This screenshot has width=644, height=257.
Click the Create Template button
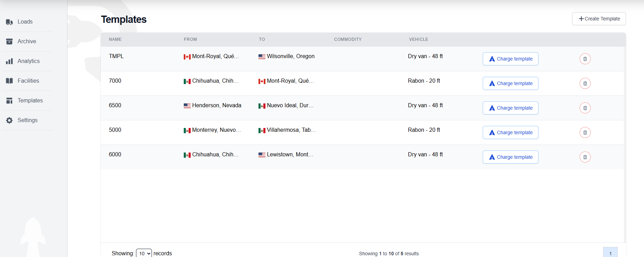point(599,19)
